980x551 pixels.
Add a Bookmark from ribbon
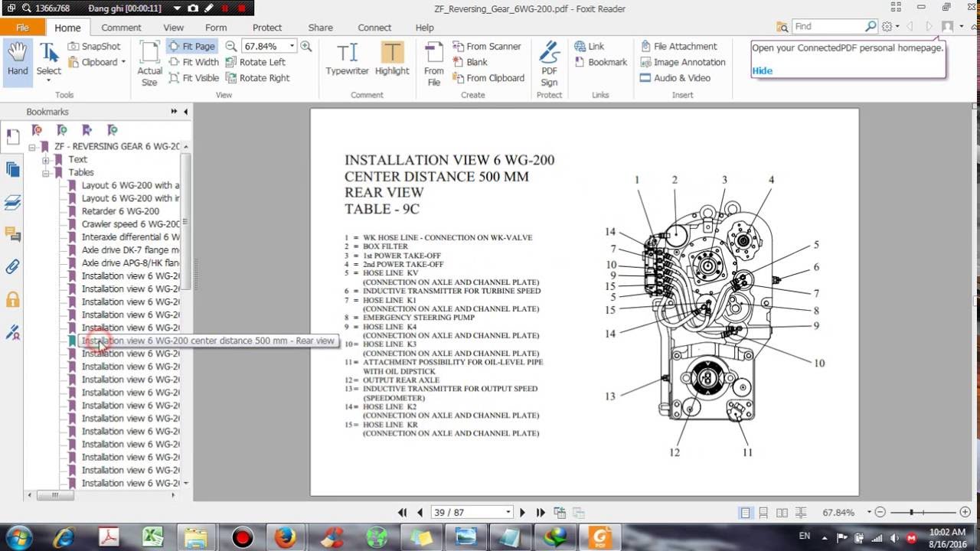(600, 62)
